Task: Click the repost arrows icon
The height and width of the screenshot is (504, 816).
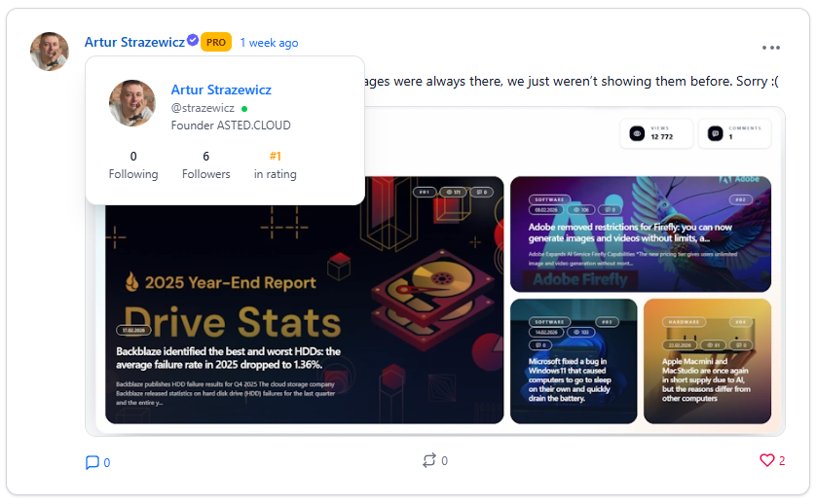Action: tap(429, 460)
